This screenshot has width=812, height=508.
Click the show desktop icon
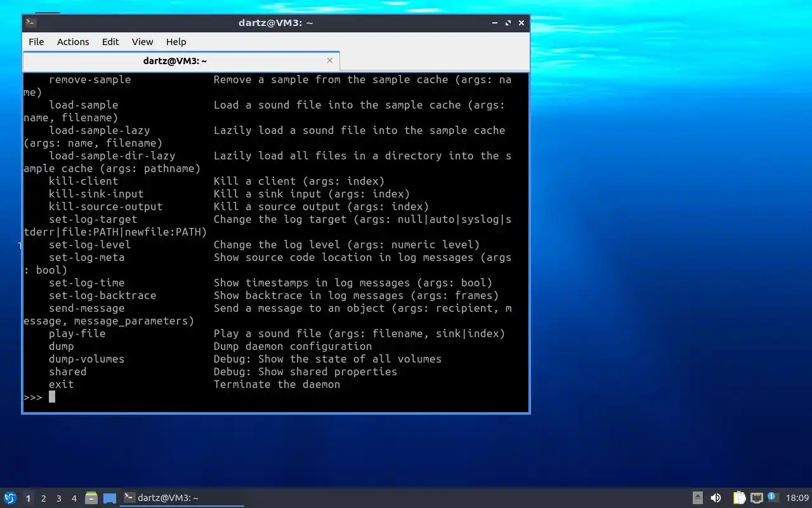point(110,498)
